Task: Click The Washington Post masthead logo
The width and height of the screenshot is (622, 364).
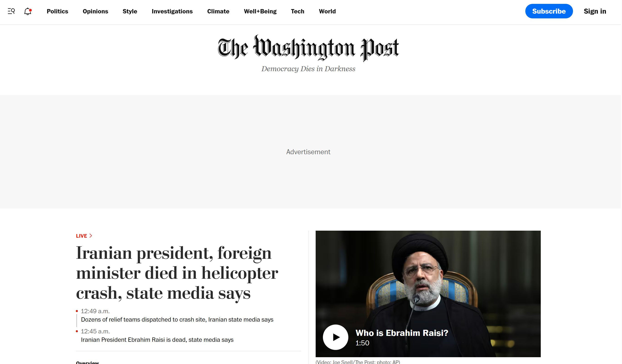Action: tap(309, 48)
